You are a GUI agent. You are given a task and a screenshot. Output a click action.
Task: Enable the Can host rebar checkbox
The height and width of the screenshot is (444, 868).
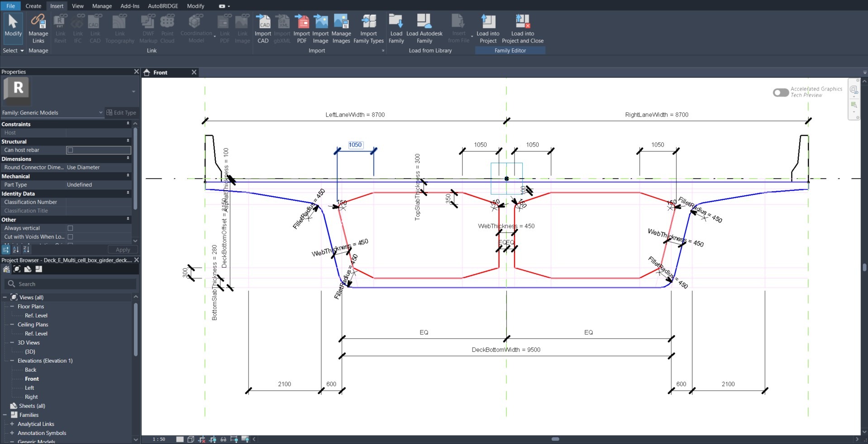(70, 150)
